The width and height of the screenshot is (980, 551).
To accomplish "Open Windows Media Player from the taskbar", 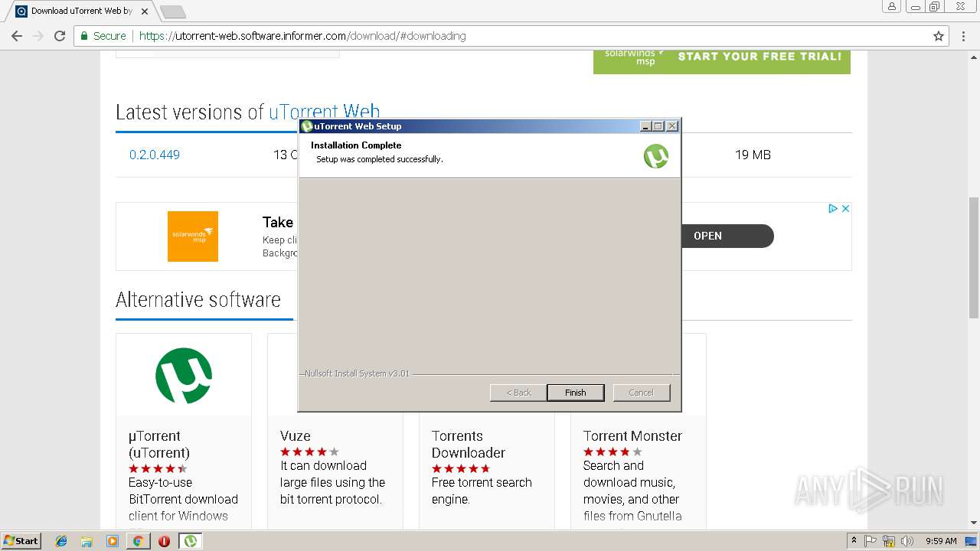I will coord(113,541).
